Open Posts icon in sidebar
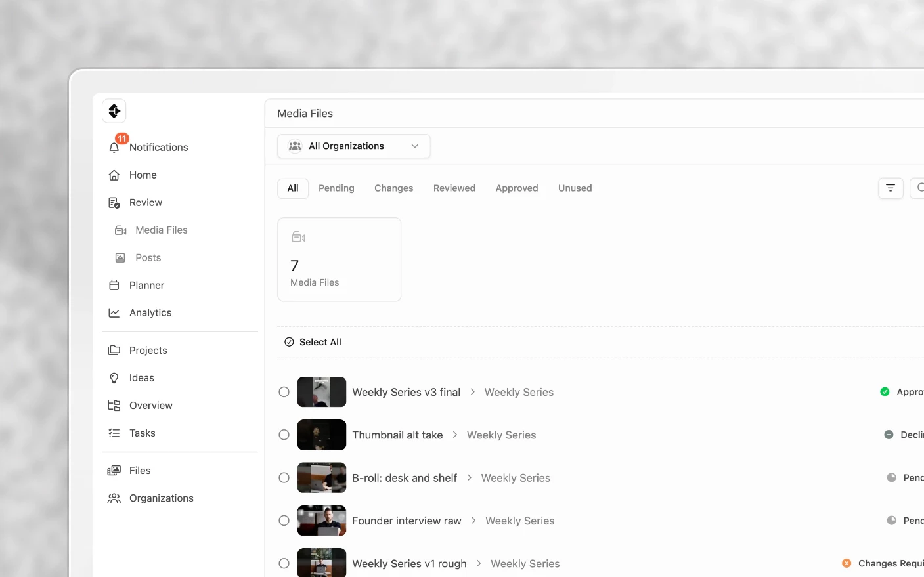This screenshot has width=924, height=577. 120,258
